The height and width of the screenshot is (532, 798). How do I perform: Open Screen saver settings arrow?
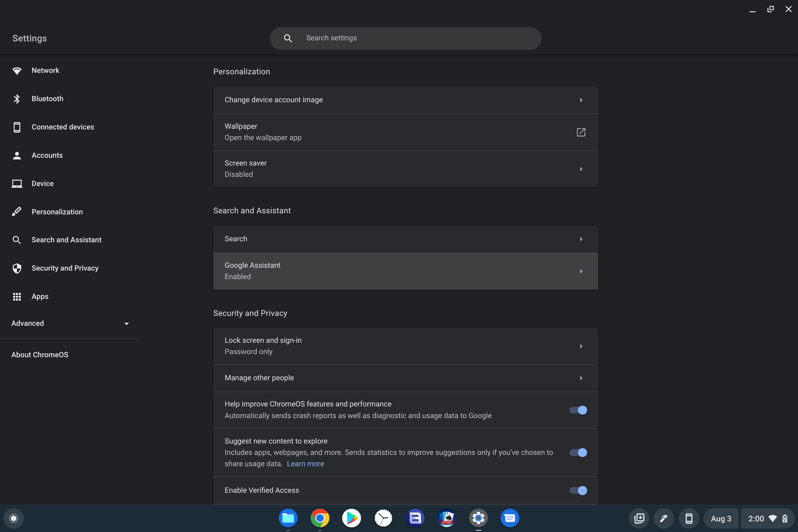point(581,169)
